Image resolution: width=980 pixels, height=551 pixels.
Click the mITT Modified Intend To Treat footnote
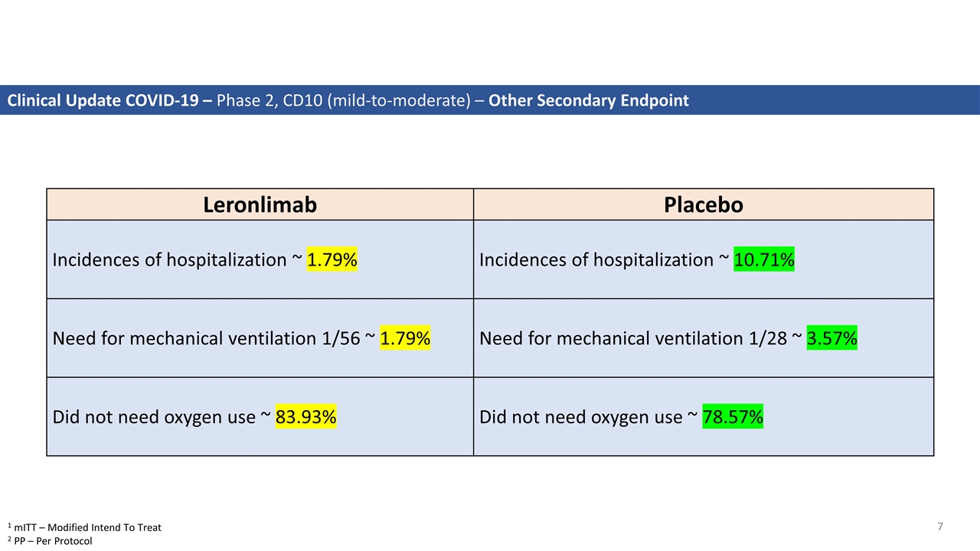point(87,527)
